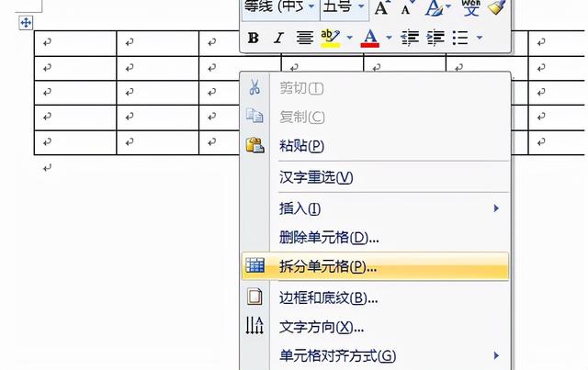Choose 删除单元格(D)... menu entry
Screen dimensions: 588x370
pyautogui.click(x=375, y=237)
